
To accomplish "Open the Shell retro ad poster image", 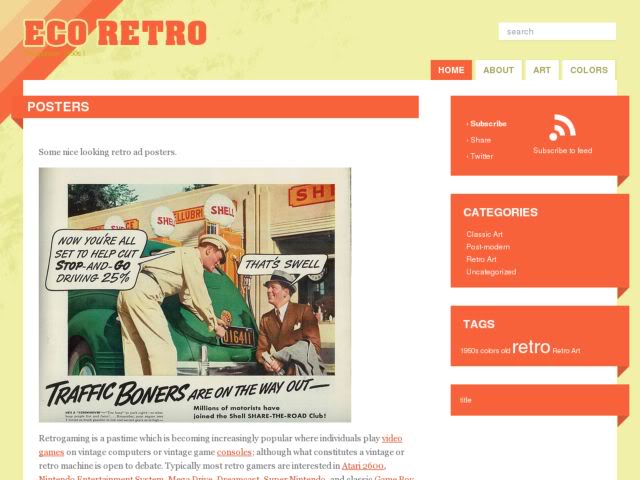I will click(x=195, y=295).
